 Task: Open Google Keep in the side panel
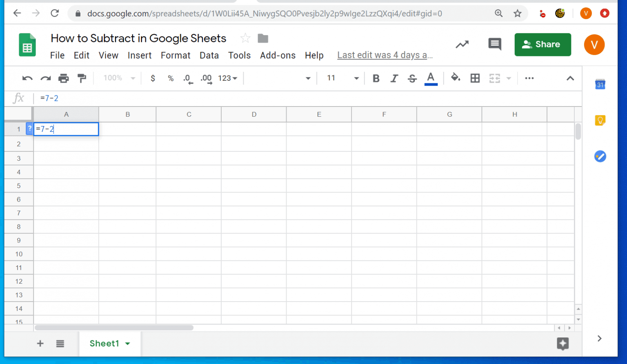[600, 120]
